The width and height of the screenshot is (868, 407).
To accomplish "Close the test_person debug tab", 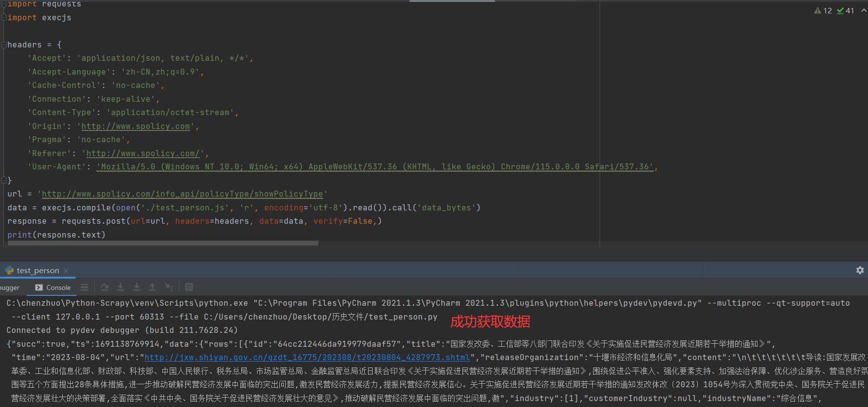I will (x=66, y=271).
